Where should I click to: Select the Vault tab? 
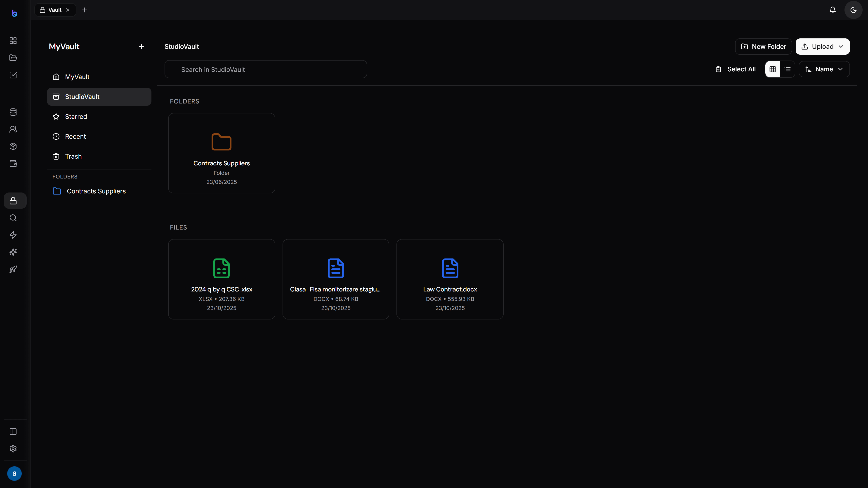(55, 10)
